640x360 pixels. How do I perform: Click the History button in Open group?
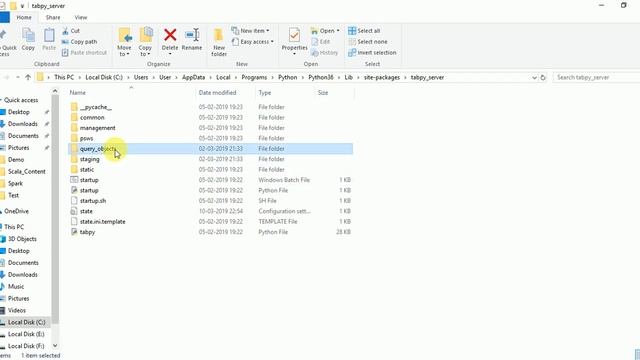(324, 53)
